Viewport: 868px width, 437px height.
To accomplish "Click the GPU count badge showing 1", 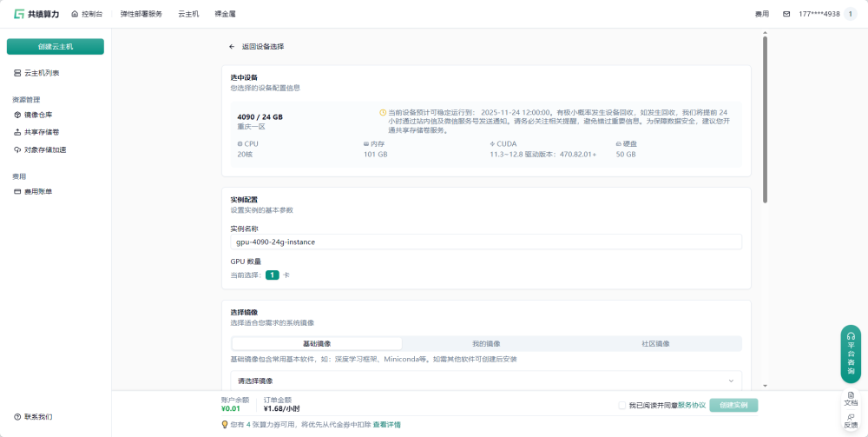I will tap(273, 275).
